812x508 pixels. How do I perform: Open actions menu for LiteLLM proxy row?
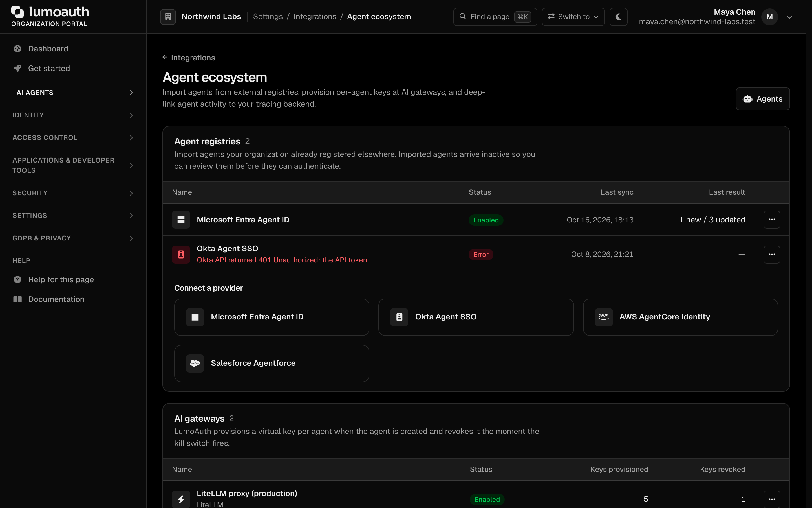772,499
